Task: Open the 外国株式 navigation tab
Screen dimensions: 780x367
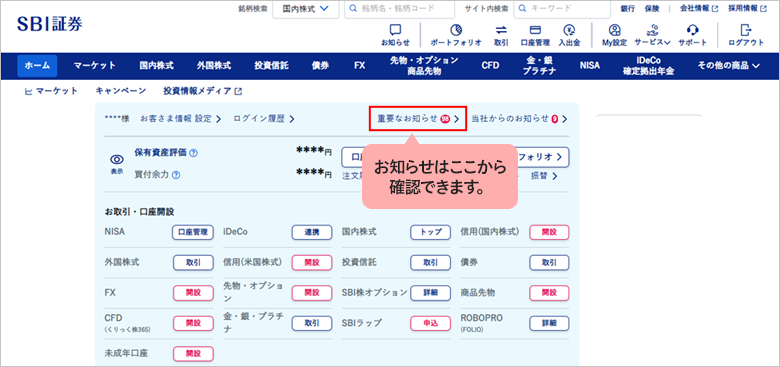Action: click(213, 66)
